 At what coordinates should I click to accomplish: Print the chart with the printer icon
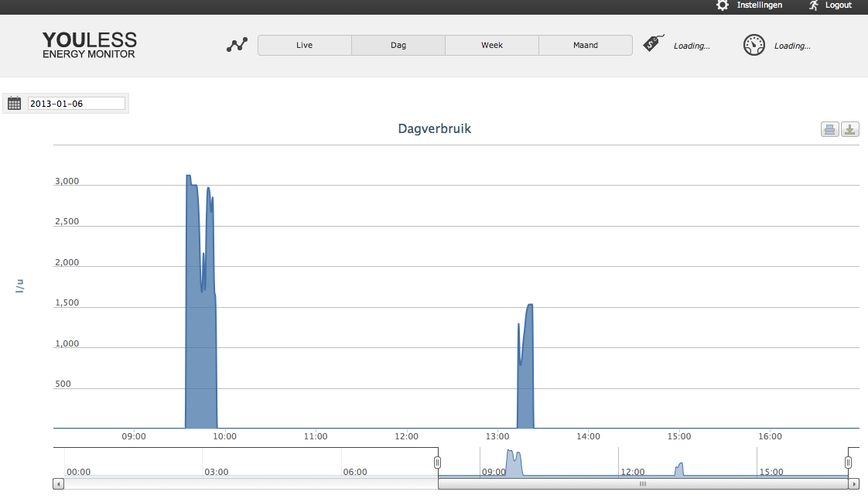coord(829,129)
